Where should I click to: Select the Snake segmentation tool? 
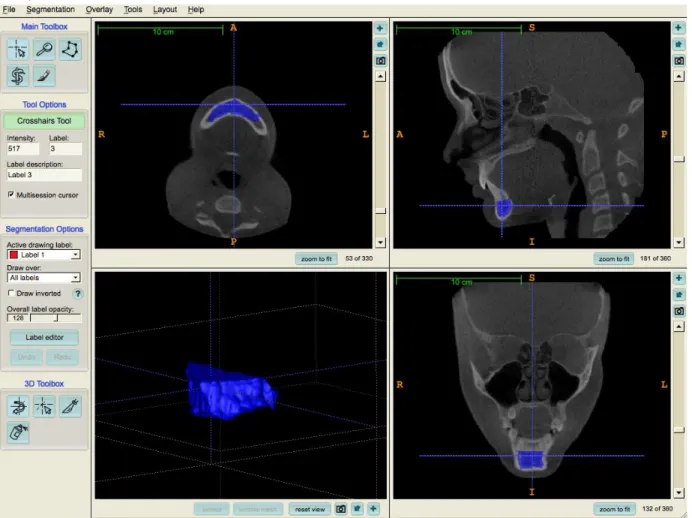click(18, 75)
